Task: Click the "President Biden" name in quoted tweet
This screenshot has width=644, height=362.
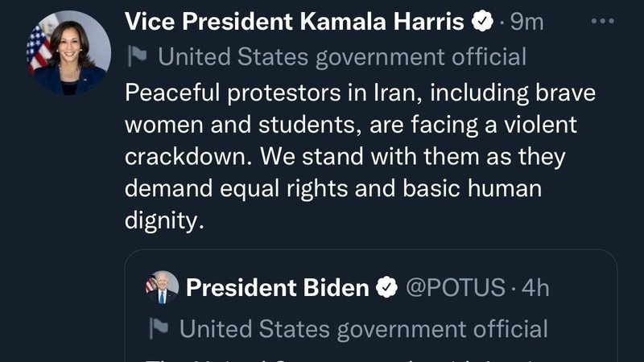Action: (278, 287)
